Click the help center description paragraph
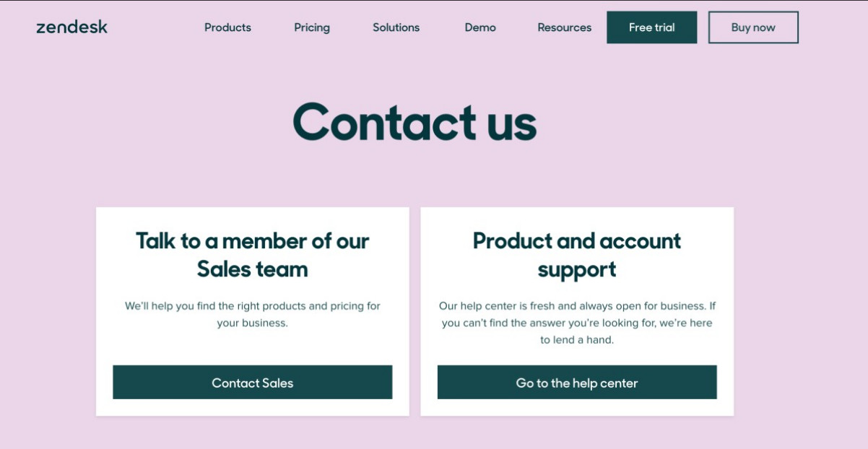The height and width of the screenshot is (449, 868). (577, 323)
